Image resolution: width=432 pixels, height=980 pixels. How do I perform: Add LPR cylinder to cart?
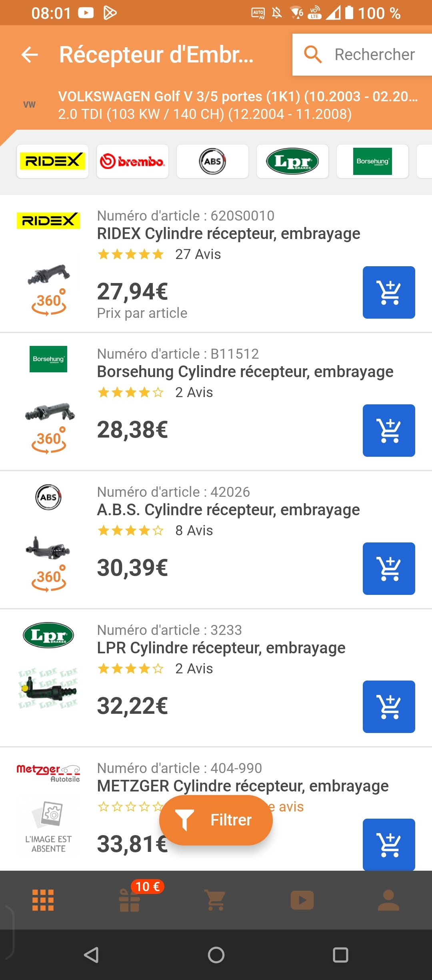coord(388,707)
